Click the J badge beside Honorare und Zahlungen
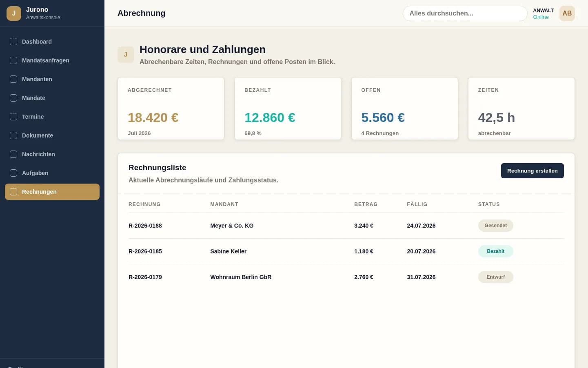 (x=126, y=55)
